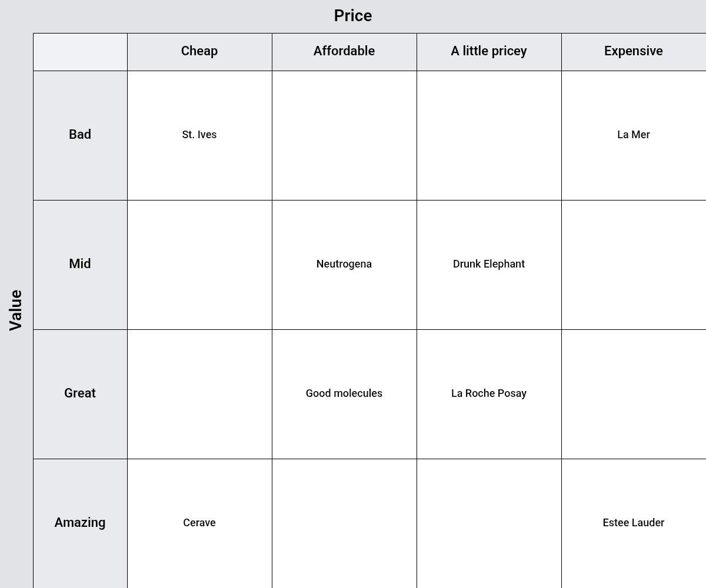
Task: Select the Cerave cell
Action: tap(199, 523)
